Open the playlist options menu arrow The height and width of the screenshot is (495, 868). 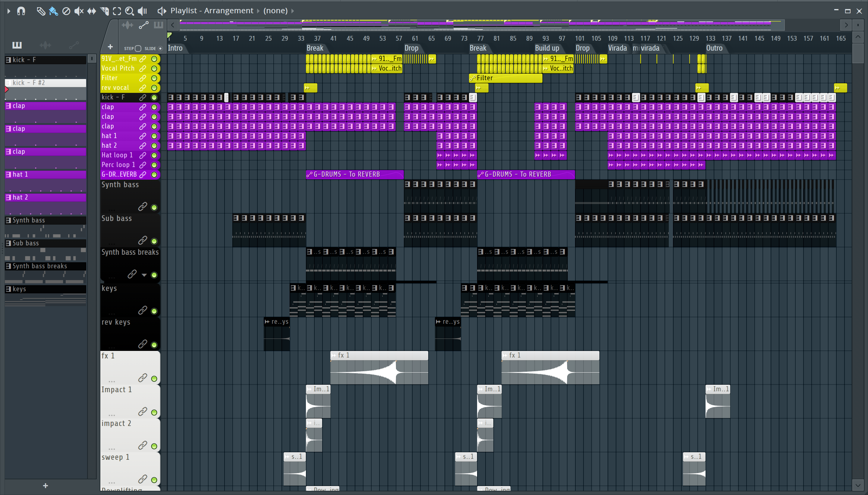point(9,11)
